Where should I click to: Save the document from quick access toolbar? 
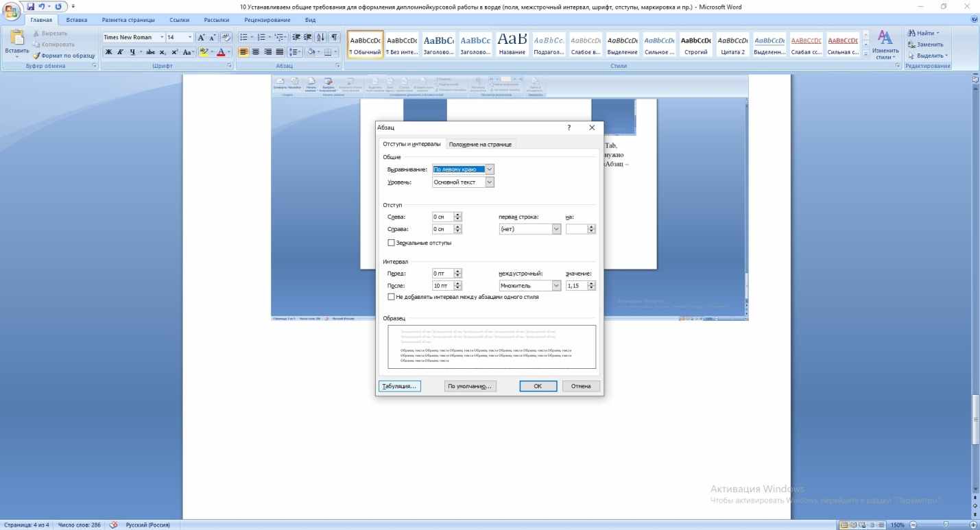(x=31, y=6)
